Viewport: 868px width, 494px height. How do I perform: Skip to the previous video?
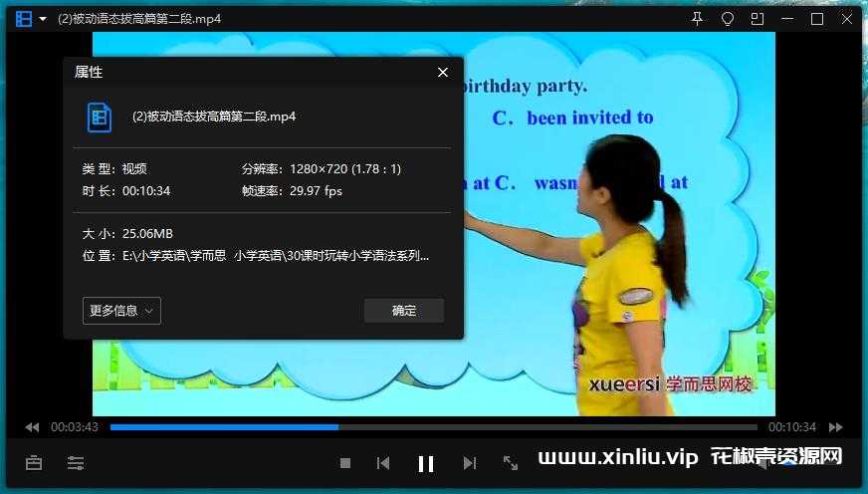pos(382,463)
